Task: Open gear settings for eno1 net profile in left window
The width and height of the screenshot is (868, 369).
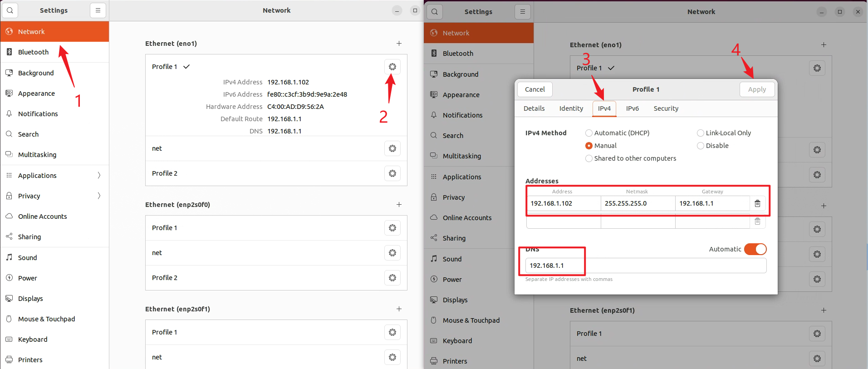Action: click(x=392, y=148)
